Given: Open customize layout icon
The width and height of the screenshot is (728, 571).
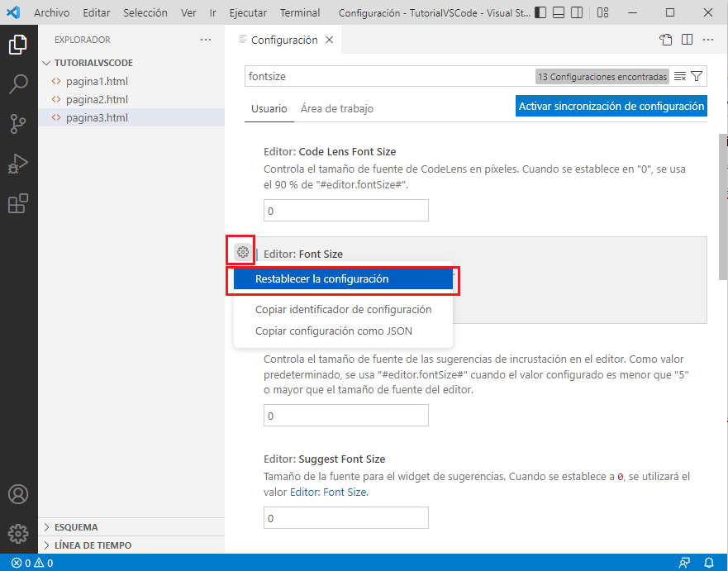Looking at the screenshot, I should [602, 12].
